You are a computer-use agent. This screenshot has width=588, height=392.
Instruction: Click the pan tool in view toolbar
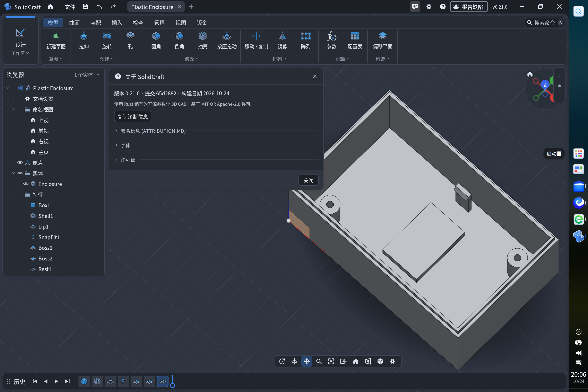pos(306,361)
